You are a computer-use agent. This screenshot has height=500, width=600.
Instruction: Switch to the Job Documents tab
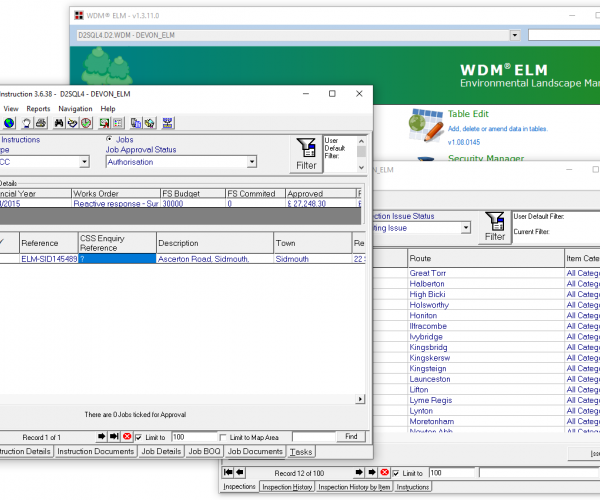tap(256, 452)
